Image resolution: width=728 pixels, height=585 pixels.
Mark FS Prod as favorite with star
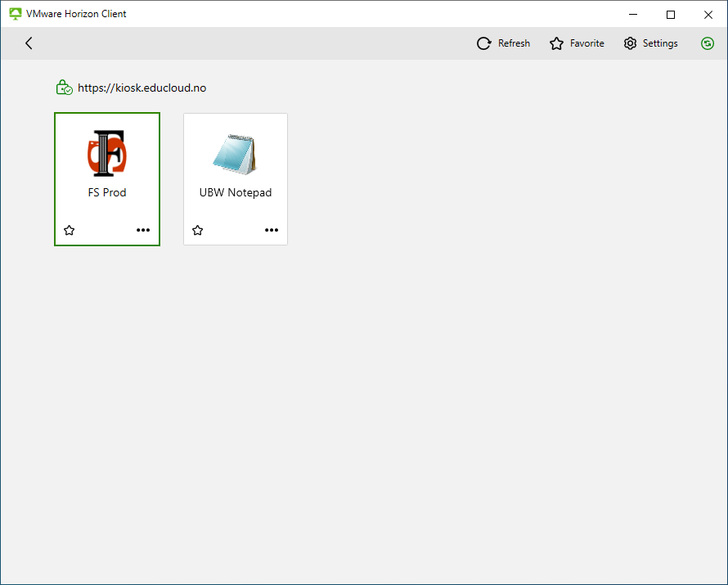70,230
